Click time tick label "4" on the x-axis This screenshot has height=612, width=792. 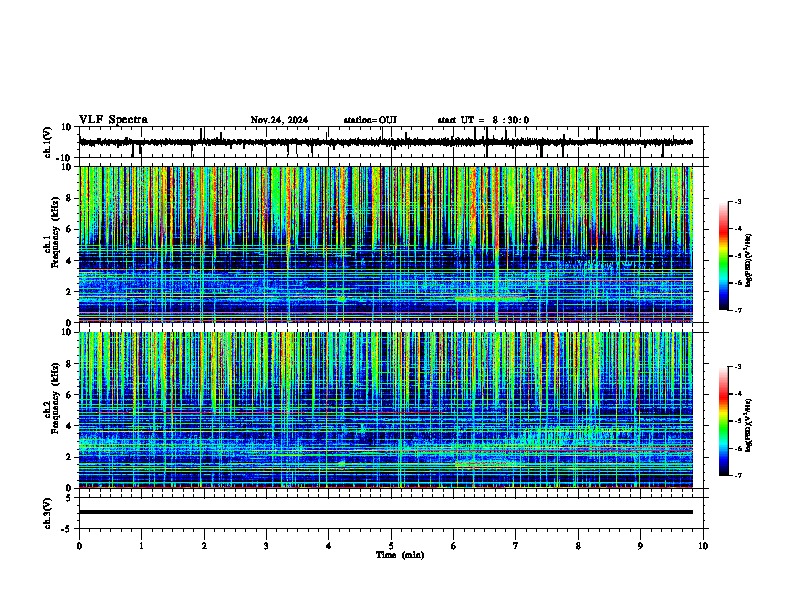(x=329, y=546)
